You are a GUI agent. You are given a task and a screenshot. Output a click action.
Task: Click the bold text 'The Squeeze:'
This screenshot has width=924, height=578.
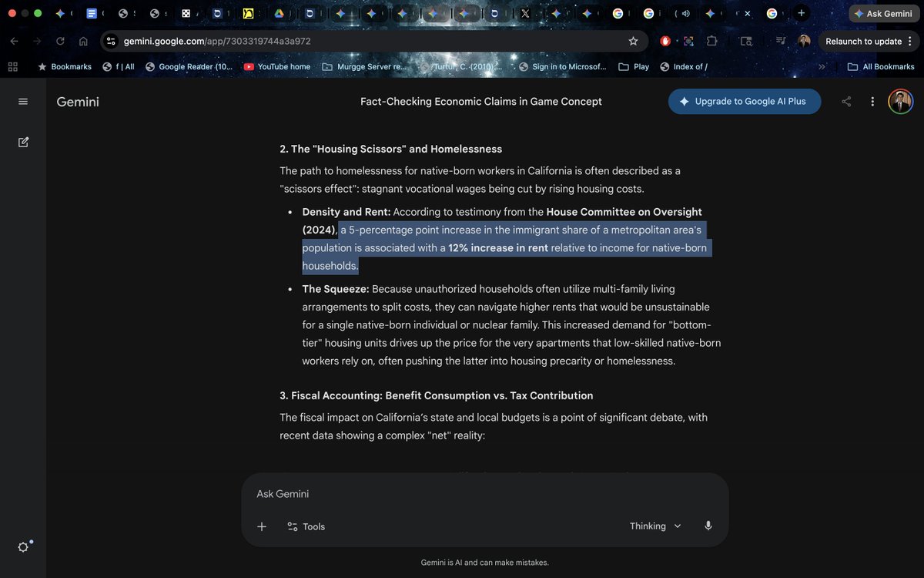pyautogui.click(x=336, y=289)
